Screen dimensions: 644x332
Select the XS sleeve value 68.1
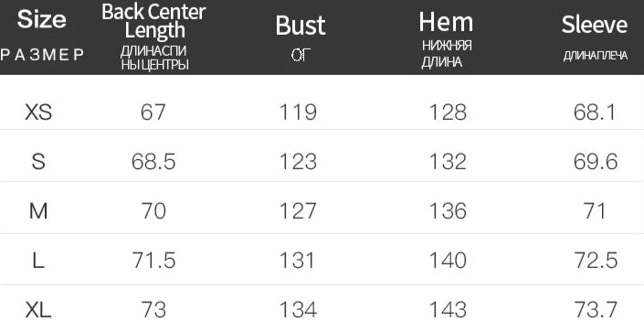coord(595,112)
